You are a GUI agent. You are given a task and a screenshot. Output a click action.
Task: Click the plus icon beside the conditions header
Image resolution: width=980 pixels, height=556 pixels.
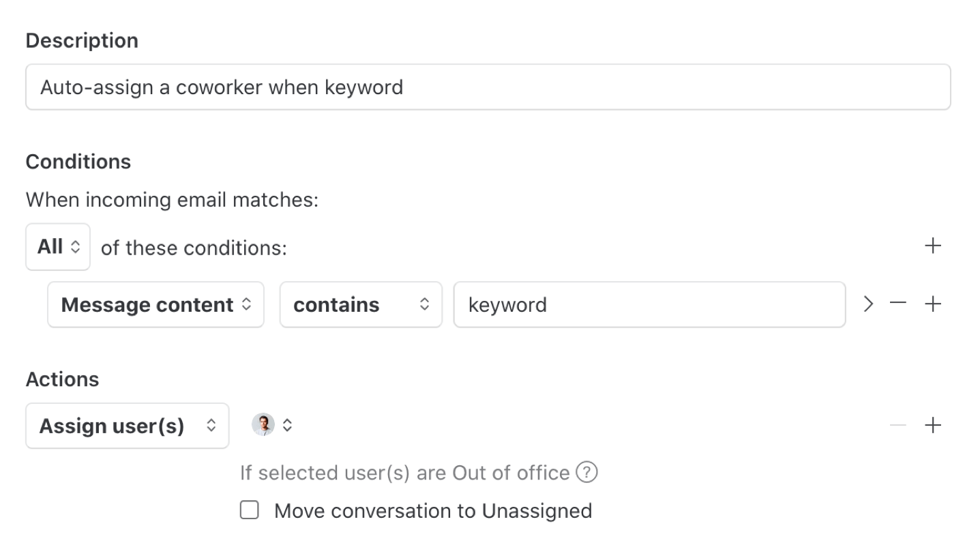[x=933, y=246]
